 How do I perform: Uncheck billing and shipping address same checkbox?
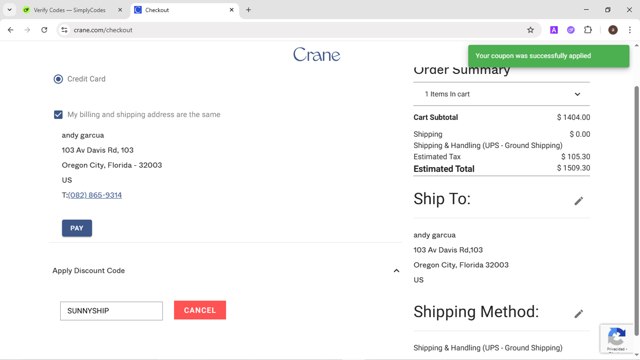click(58, 114)
